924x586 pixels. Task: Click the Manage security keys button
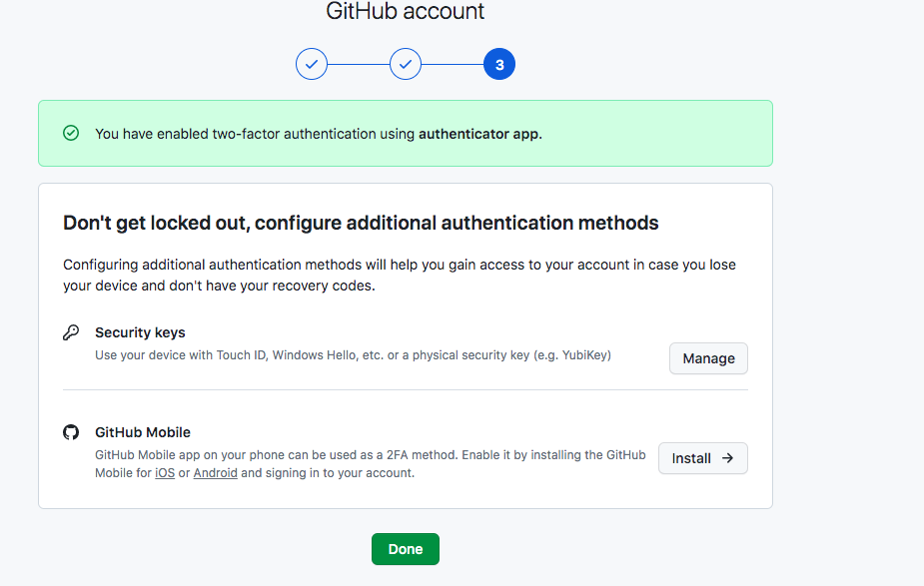pyautogui.click(x=708, y=357)
